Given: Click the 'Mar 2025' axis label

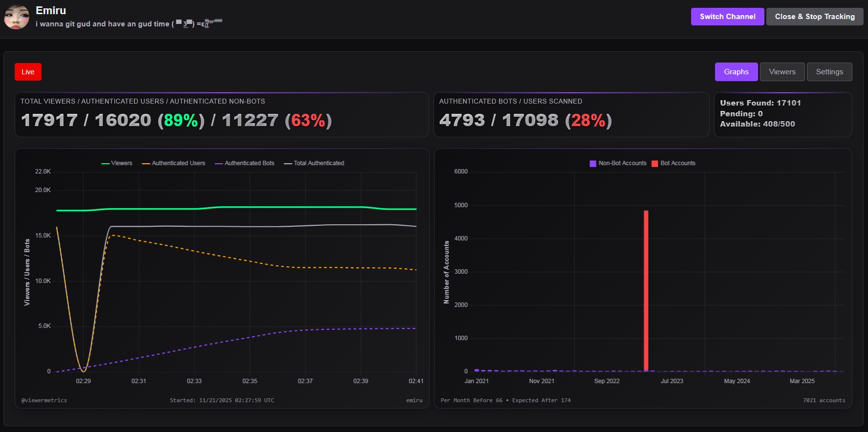Looking at the screenshot, I should coord(802,381).
